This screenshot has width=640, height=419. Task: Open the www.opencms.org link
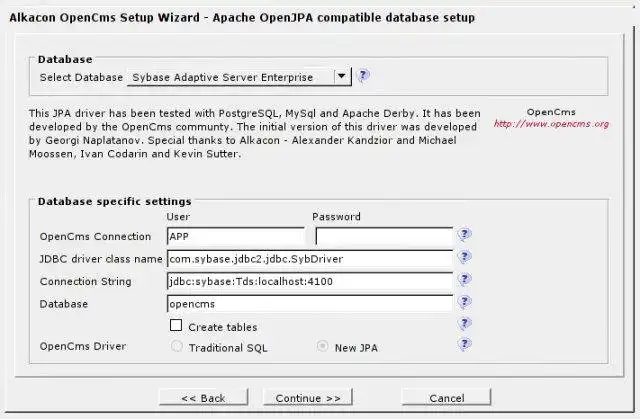pyautogui.click(x=551, y=124)
